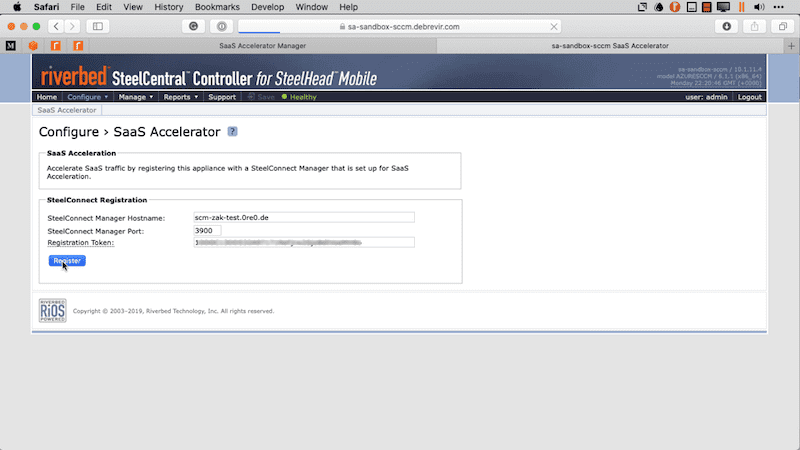Open the View menu
The width and height of the screenshot is (800, 450).
click(x=133, y=7)
